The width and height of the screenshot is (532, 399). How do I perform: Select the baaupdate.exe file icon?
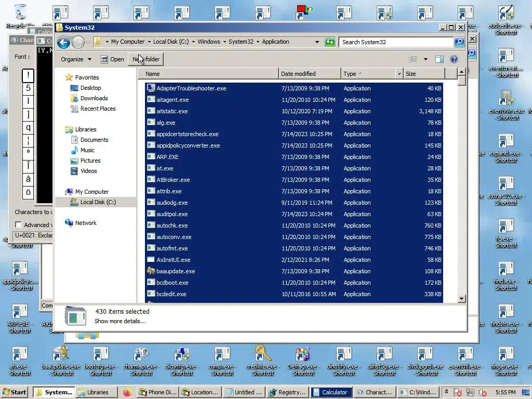(151, 271)
